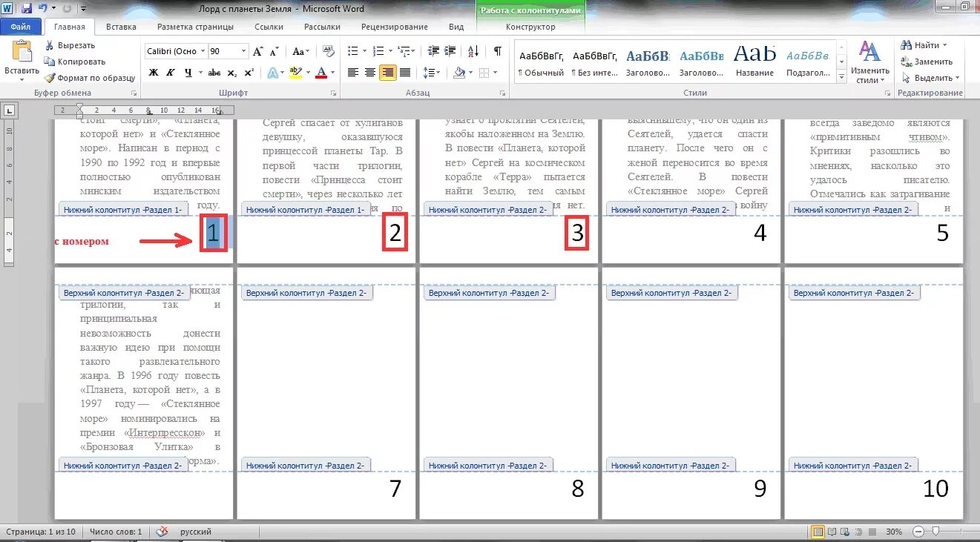Image resolution: width=980 pixels, height=542 pixels.
Task: Switch to Разметка страницы tab
Action: pyautogui.click(x=195, y=27)
